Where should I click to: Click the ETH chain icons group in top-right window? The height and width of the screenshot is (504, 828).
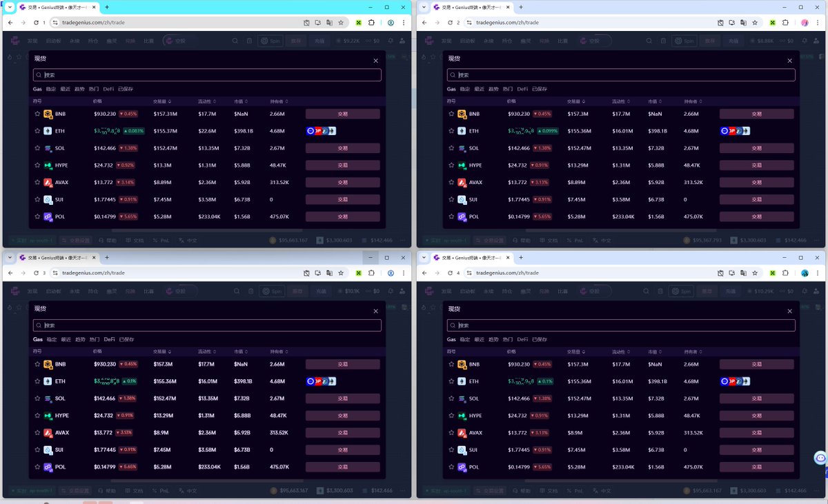coord(736,131)
